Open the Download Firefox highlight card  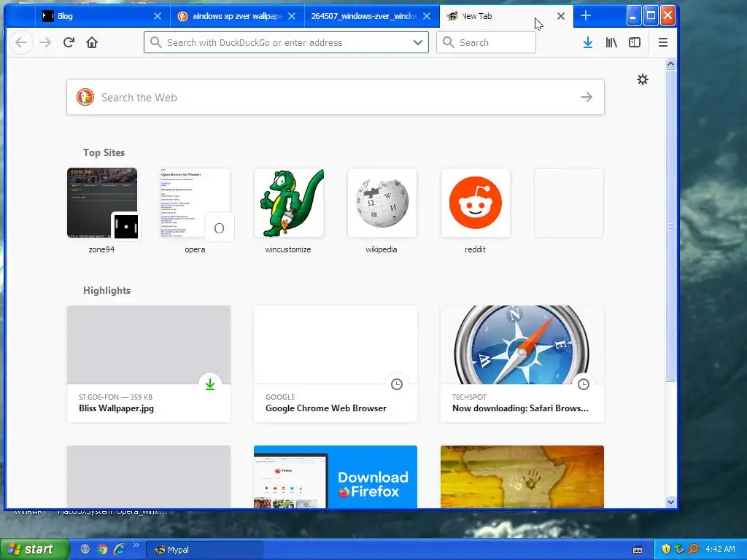pos(336,477)
